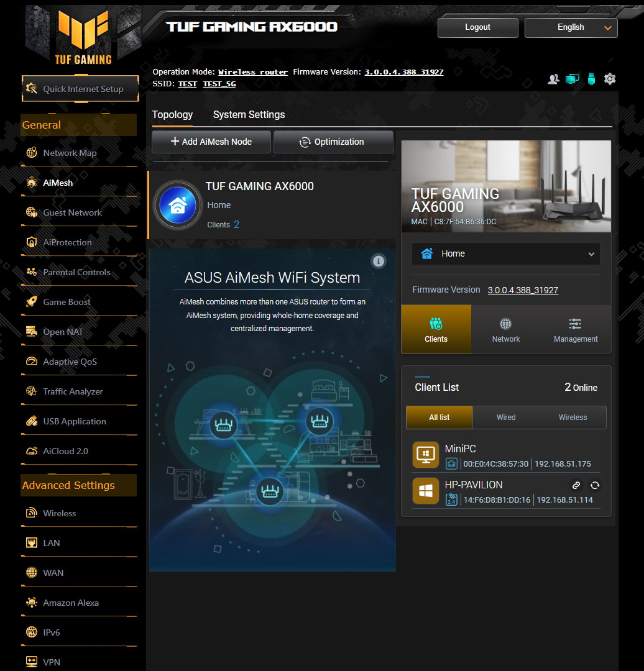Screen dimensions: 644x671
Task: Select the Management tab
Action: [x=576, y=329]
